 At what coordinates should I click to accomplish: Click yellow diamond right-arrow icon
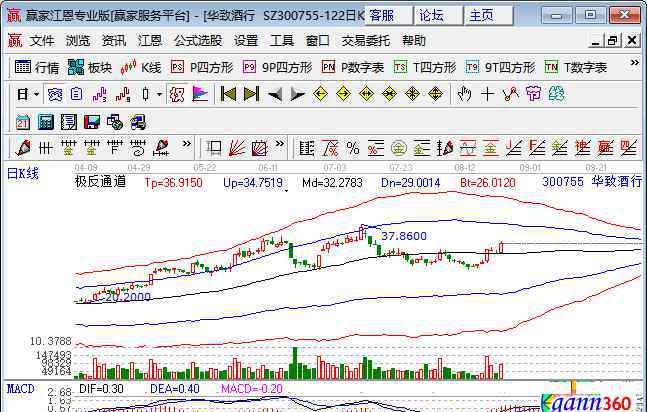[343, 95]
